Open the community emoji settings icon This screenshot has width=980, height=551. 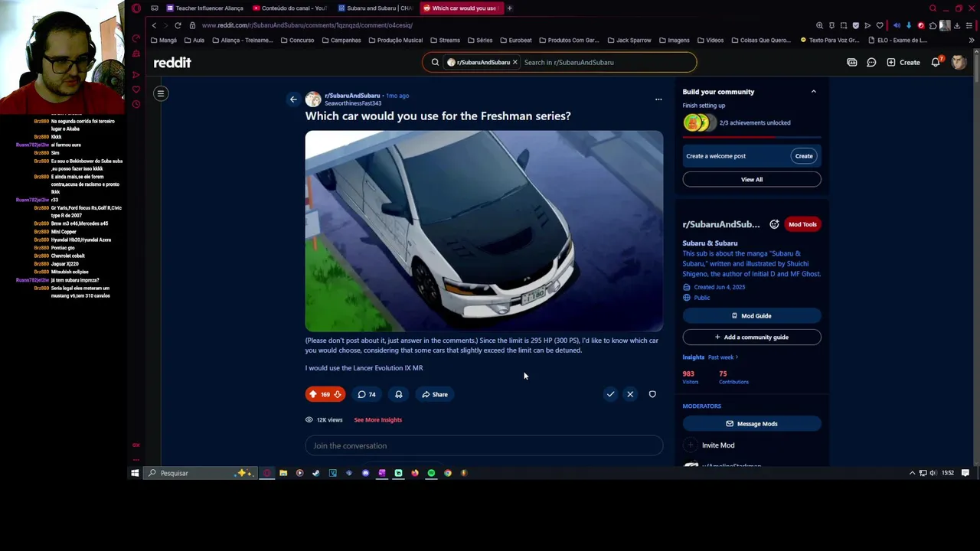(774, 224)
